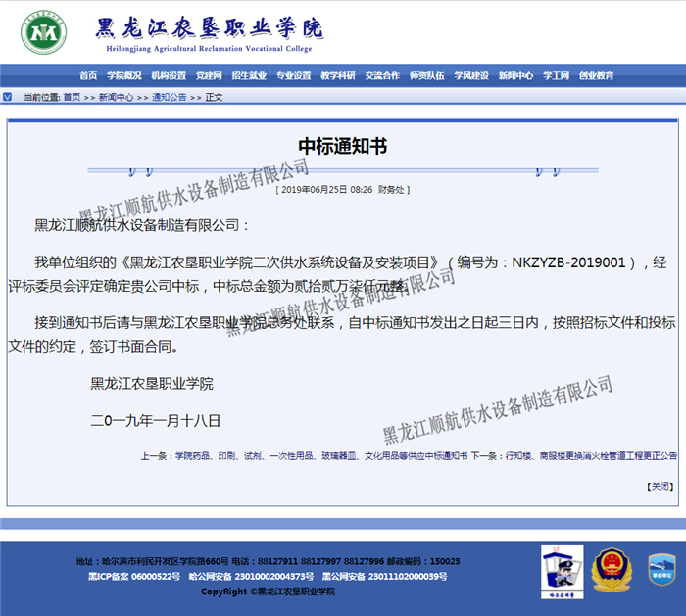The width and height of the screenshot is (686, 616).
Task: Go to 新闻中心 in the top navigation
Action: pos(515,75)
